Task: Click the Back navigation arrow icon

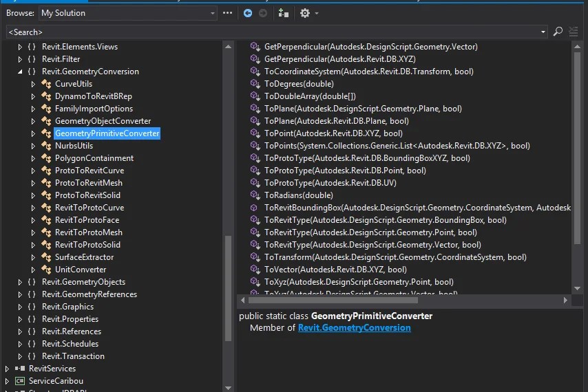Action: click(x=247, y=14)
